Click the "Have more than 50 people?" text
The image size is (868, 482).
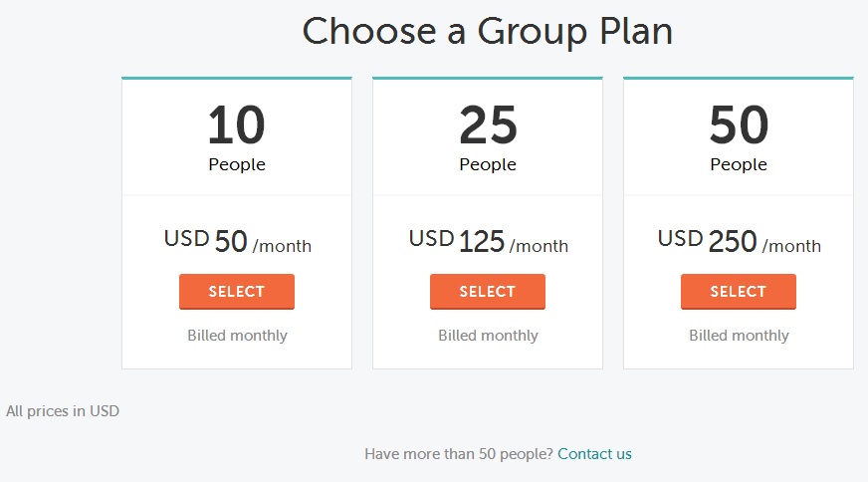click(x=458, y=454)
